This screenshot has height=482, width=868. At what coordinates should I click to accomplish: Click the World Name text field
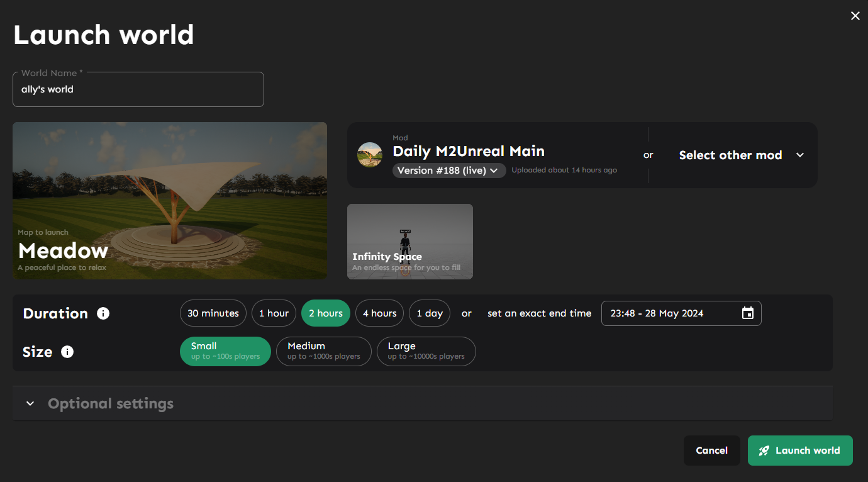pos(138,89)
